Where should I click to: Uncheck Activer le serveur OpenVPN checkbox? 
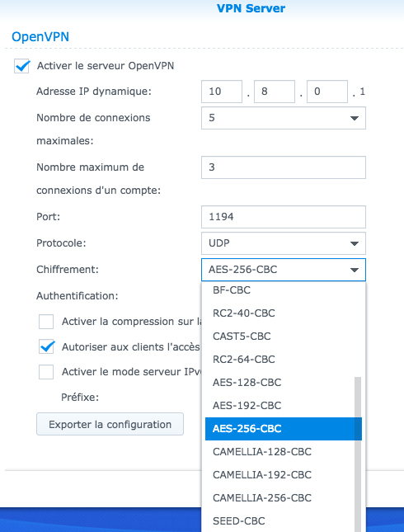tap(21, 66)
